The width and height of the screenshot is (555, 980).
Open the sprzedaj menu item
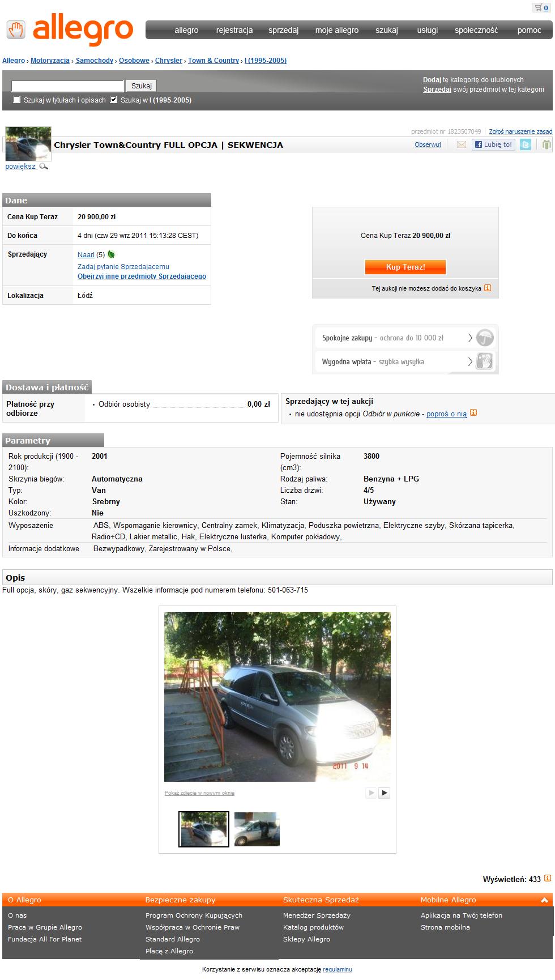coord(283,30)
